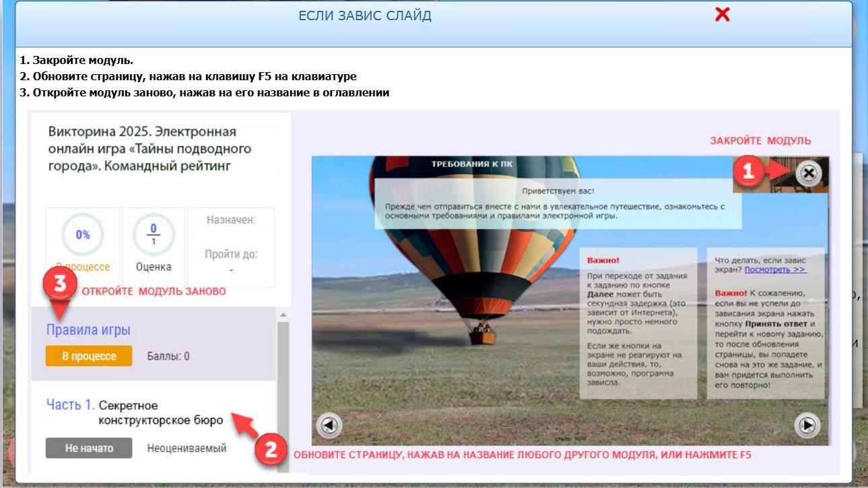The width and height of the screenshot is (868, 488).
Task: Close the dialog with the red X
Action: [x=722, y=15]
